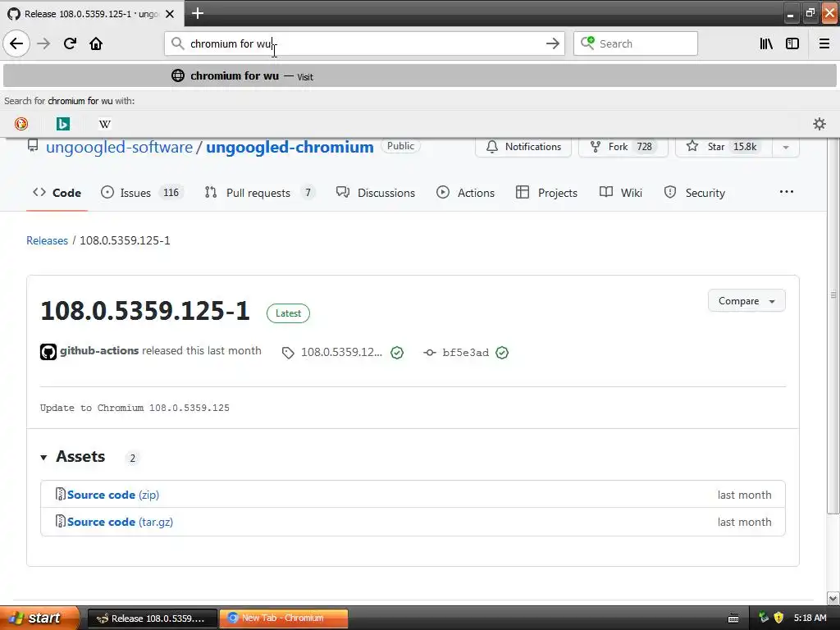
Task: Open the Issues tab
Action: tap(142, 193)
